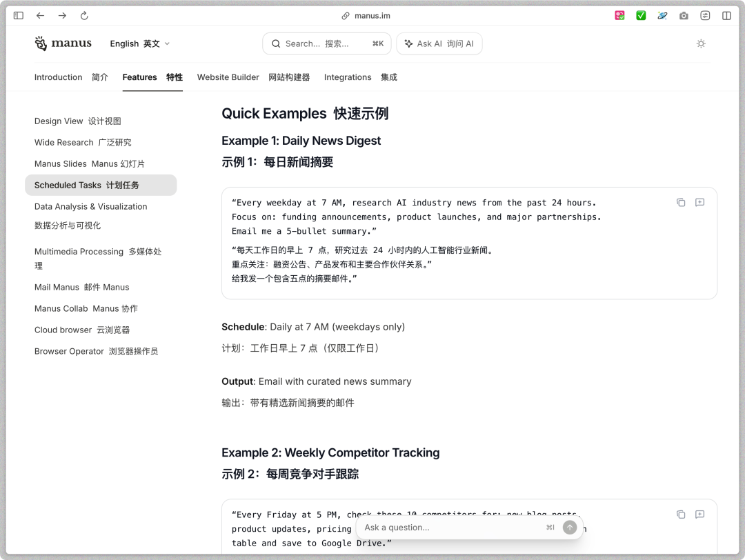Switch to the Website Builder tab
This screenshot has height=560, width=745.
[x=228, y=77]
